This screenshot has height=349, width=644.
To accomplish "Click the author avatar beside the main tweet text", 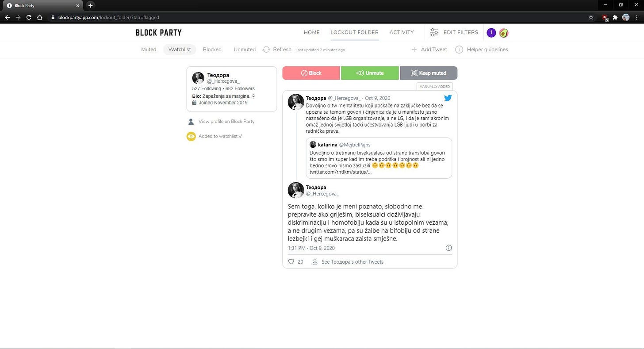I will pos(296,190).
